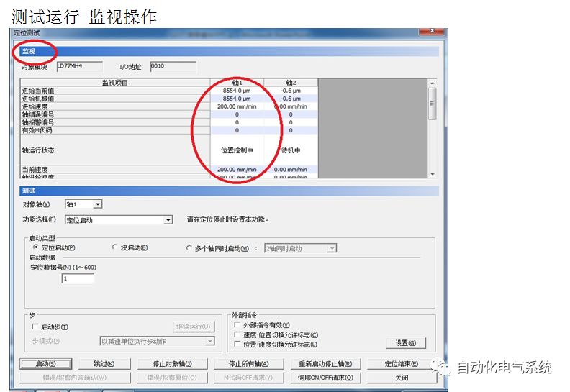Select the 块启动 block start radio button

click(115, 247)
